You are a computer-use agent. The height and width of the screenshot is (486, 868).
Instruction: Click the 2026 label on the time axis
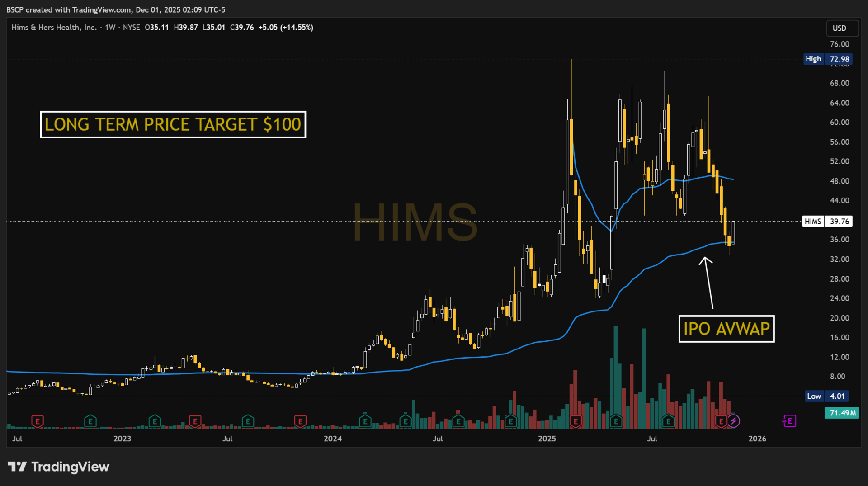[757, 439]
